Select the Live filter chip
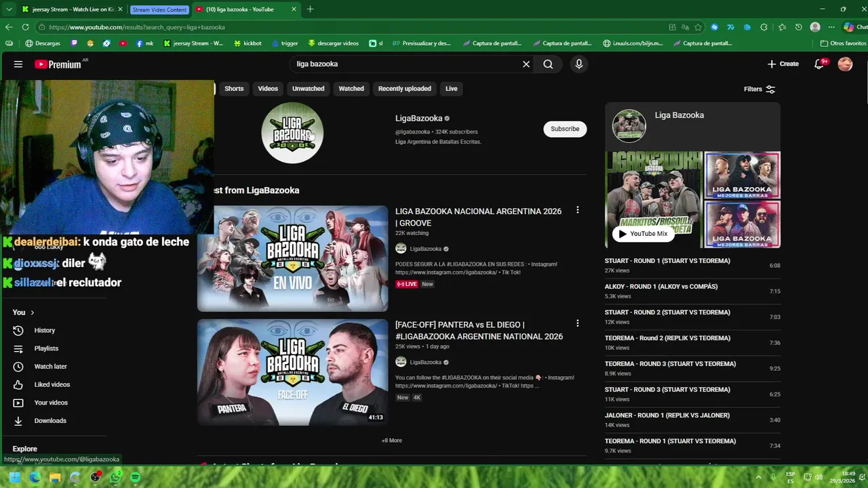This screenshot has height=488, width=868. pos(451,89)
